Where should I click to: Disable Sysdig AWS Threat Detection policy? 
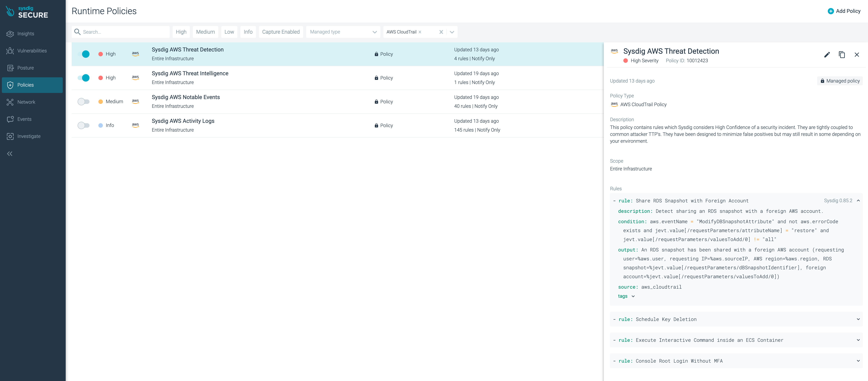84,54
